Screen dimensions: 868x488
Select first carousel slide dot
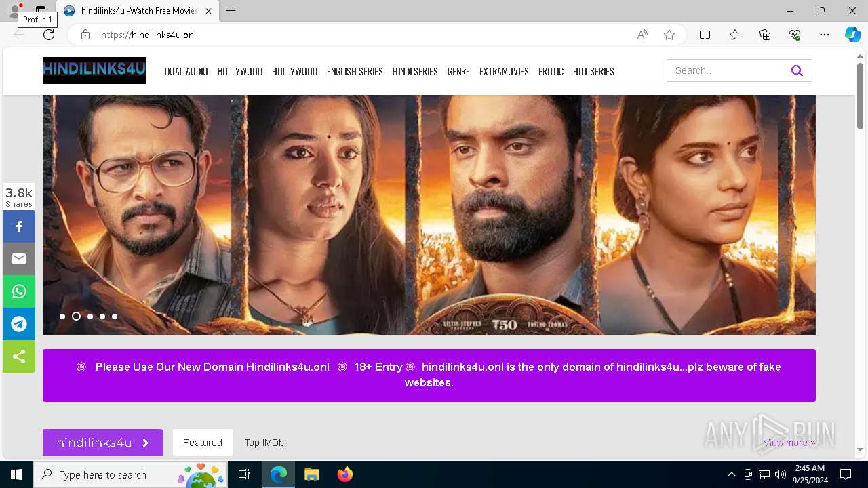pyautogui.click(x=62, y=317)
